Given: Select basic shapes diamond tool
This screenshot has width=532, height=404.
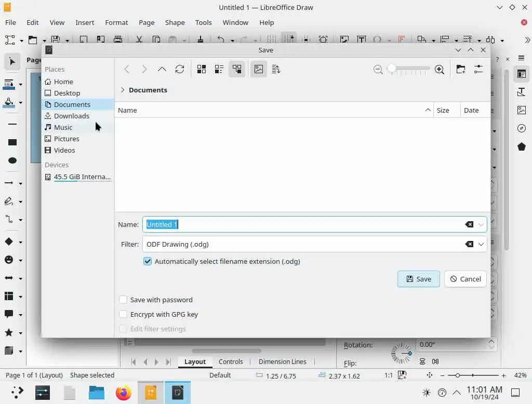Looking at the screenshot, I should coord(9,242).
